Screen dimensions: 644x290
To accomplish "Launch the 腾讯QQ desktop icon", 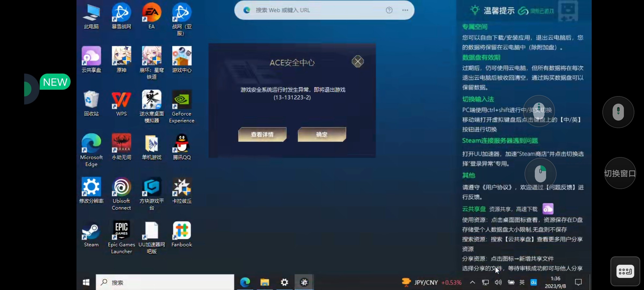I will (x=182, y=144).
